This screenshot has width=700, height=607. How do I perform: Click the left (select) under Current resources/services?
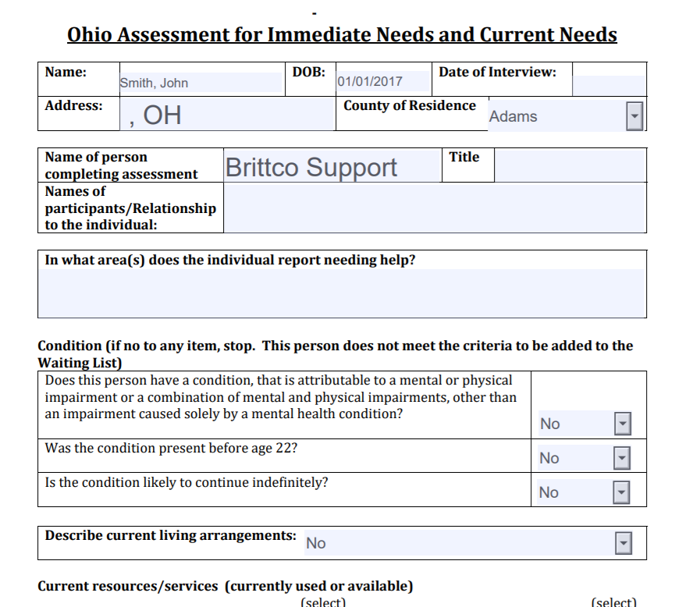click(323, 602)
